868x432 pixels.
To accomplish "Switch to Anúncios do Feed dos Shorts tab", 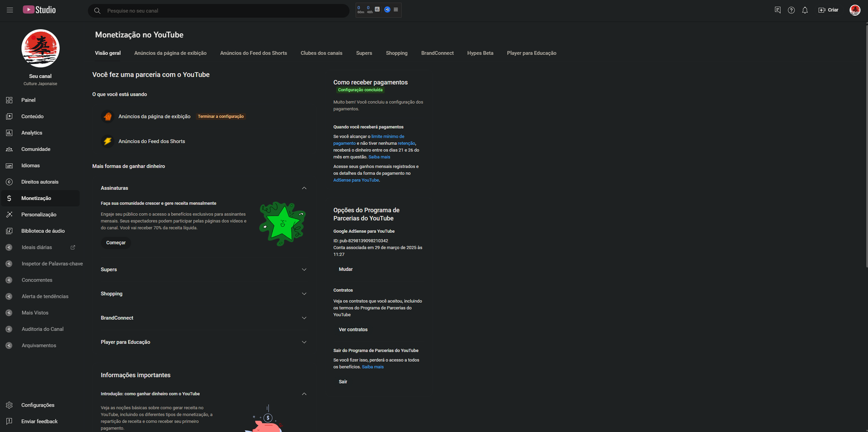I will [253, 53].
